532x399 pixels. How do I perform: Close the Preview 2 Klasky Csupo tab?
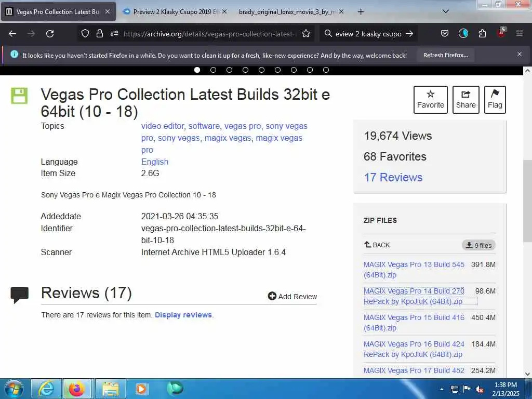click(224, 11)
